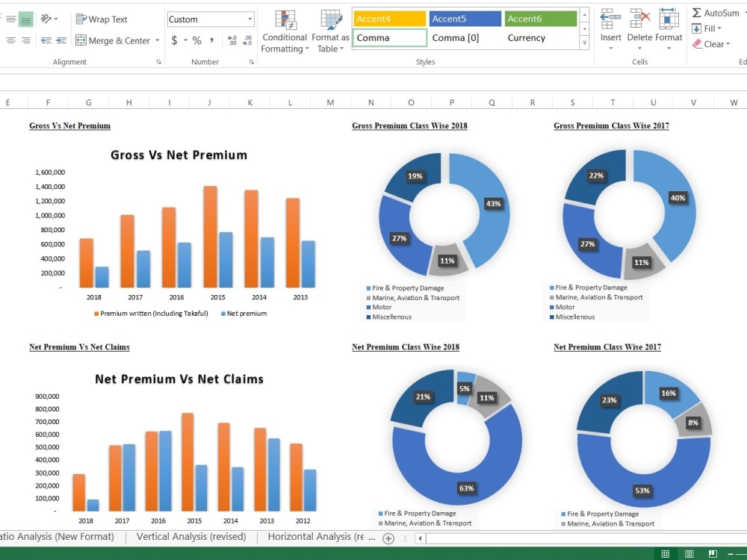Select the Currency cell style
Viewport: 747px width, 560px height.
point(540,37)
